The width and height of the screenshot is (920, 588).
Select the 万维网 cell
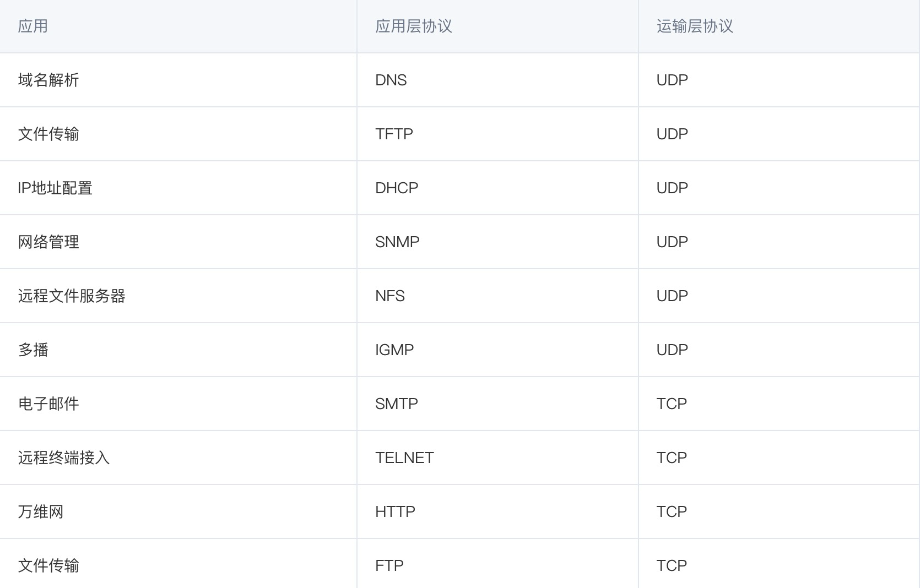[178, 512]
